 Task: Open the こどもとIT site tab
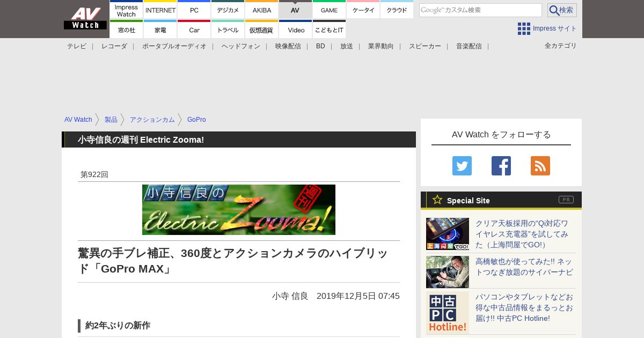pos(329,30)
